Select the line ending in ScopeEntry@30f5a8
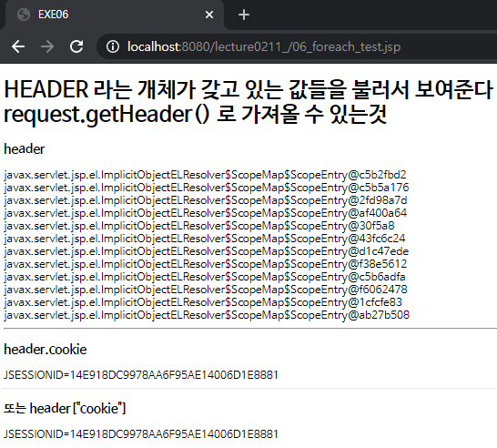 199,226
